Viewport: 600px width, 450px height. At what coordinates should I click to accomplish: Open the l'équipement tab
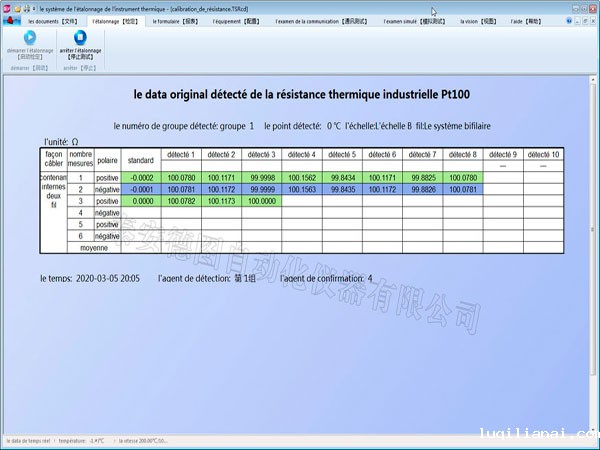point(236,21)
